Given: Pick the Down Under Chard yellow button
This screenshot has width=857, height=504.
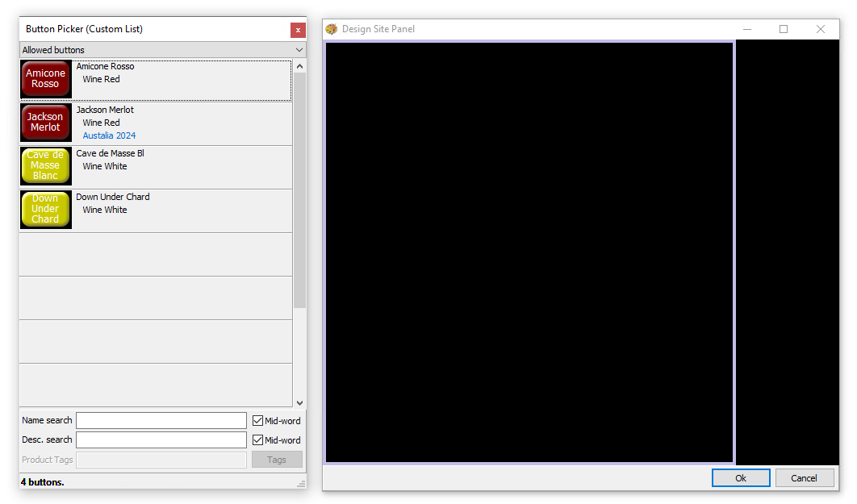Looking at the screenshot, I should 45,210.
